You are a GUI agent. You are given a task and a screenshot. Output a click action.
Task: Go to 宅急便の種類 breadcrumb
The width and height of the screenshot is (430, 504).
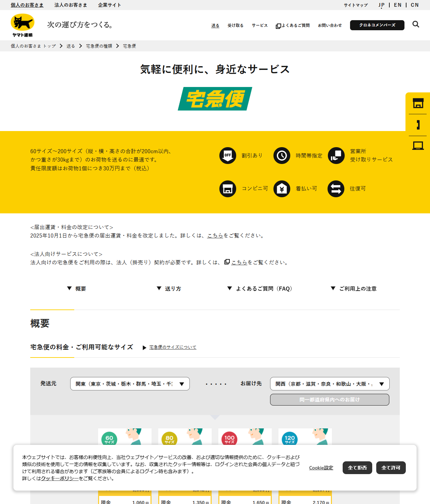[99, 46]
